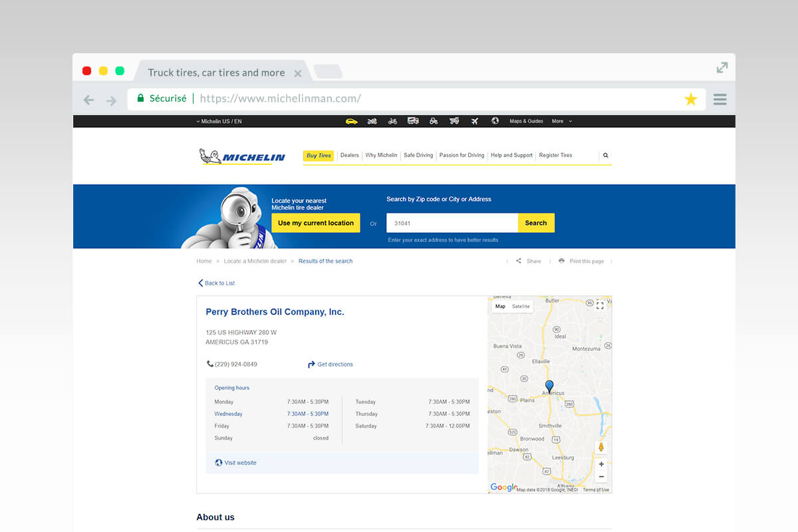The height and width of the screenshot is (532, 798).
Task: Select the car tires icon
Action: click(351, 121)
